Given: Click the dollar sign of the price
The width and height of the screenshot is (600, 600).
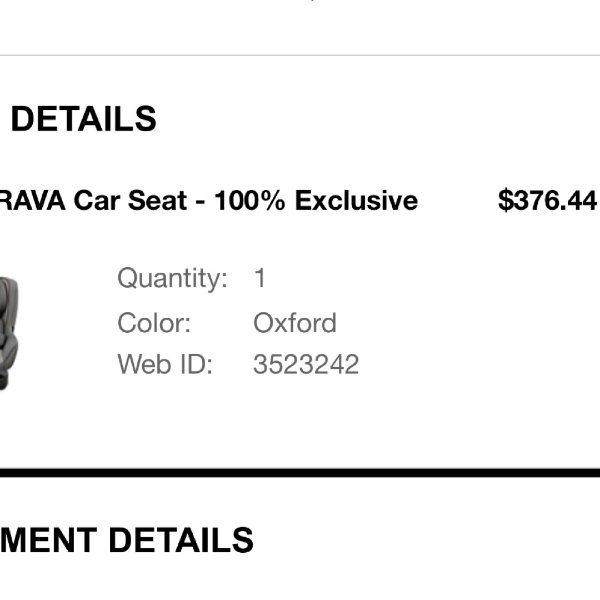Looking at the screenshot, I should tap(505, 200).
